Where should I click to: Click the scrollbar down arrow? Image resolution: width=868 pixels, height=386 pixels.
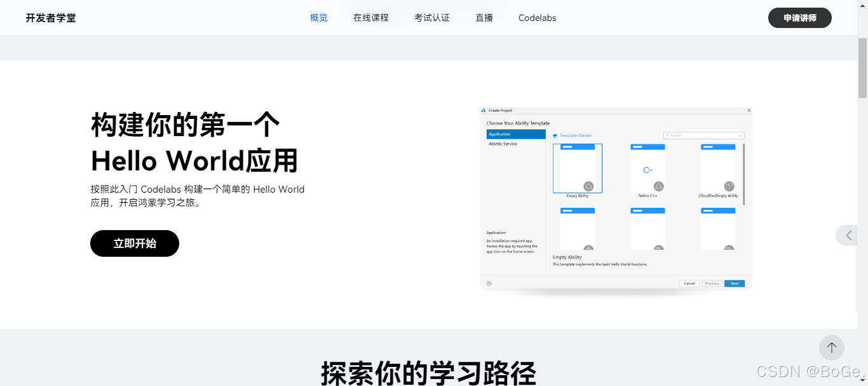(x=862, y=380)
